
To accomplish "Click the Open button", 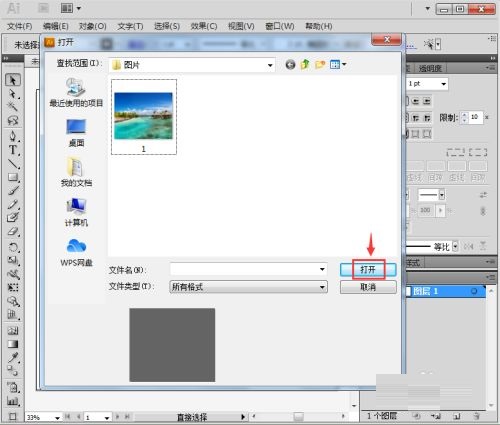I will click(368, 269).
